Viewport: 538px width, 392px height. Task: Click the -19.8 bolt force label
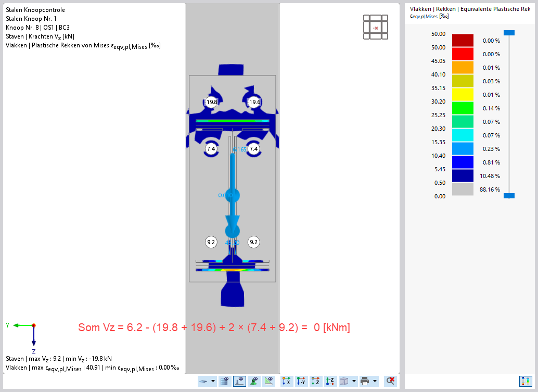coord(211,102)
